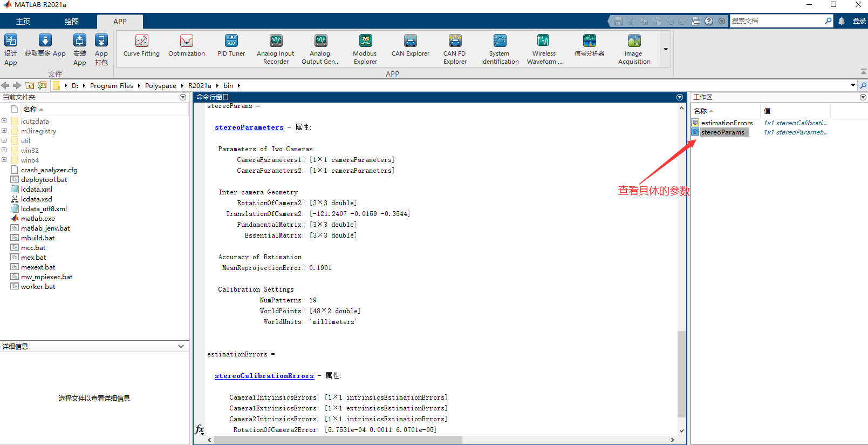Launch Modbus Explorer app
The width and height of the screenshot is (868, 445).
tap(365, 50)
